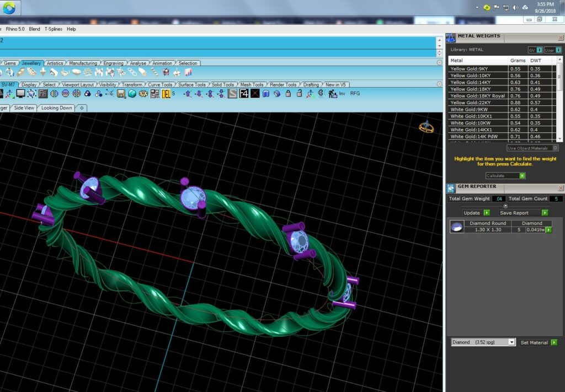Viewport: 565px width, 392px height.
Task: Expand the 0.041tw diamond row arrow
Action: [548, 230]
